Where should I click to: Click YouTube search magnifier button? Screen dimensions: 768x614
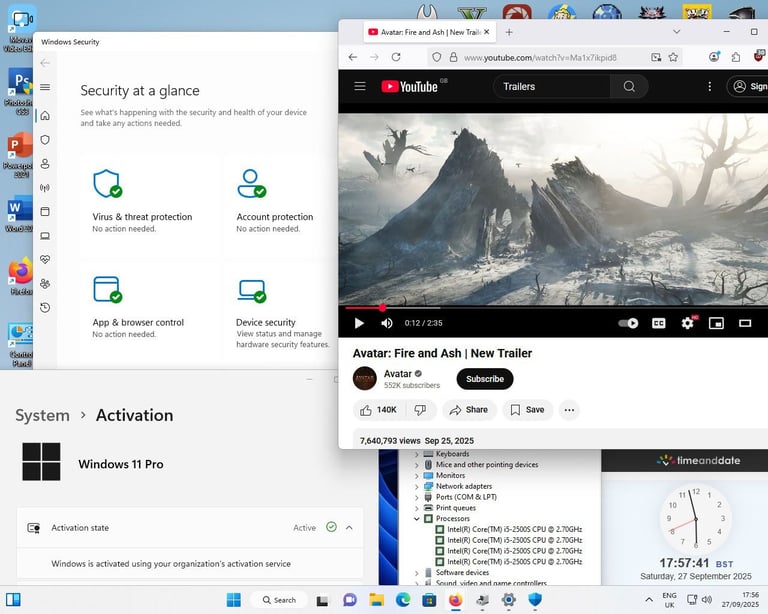point(629,87)
